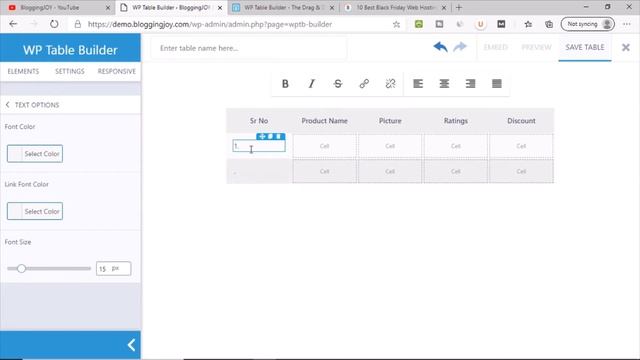The image size is (640, 360).
Task: Switch to Responsive tab
Action: 117,71
